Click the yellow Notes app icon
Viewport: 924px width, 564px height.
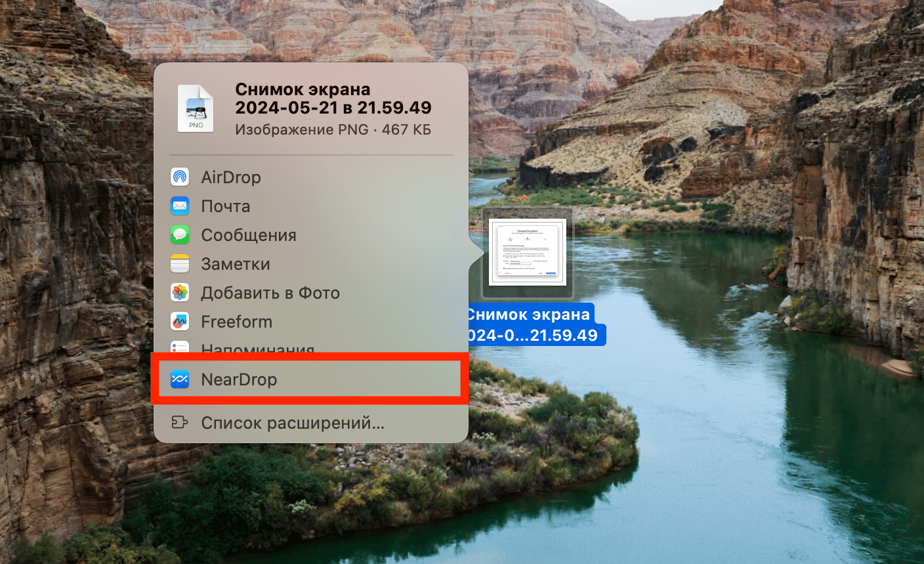pyautogui.click(x=180, y=264)
